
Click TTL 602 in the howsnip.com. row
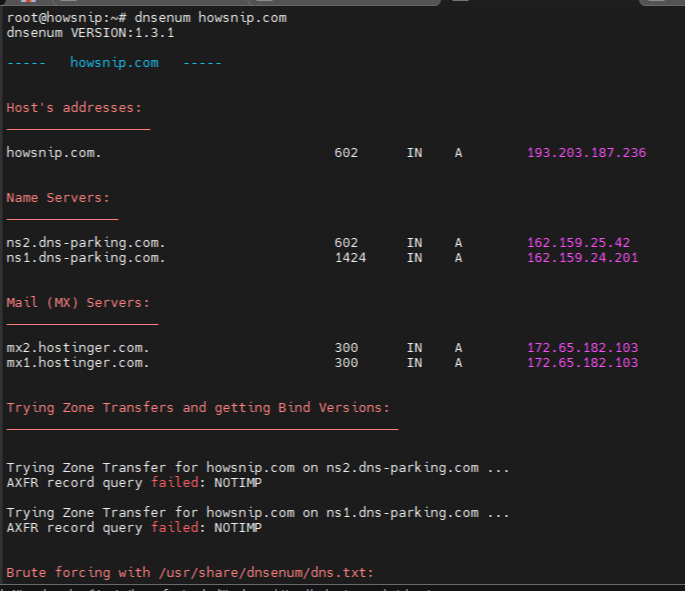[346, 153]
